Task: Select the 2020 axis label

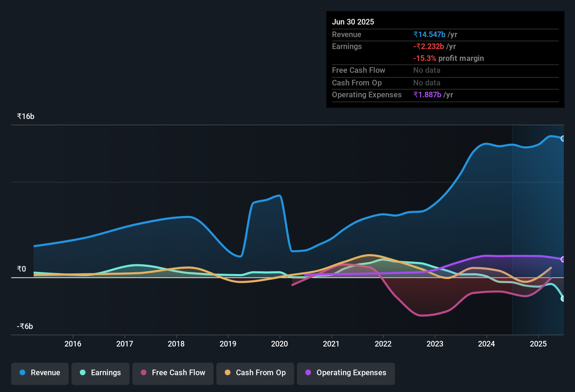Action: [279, 344]
